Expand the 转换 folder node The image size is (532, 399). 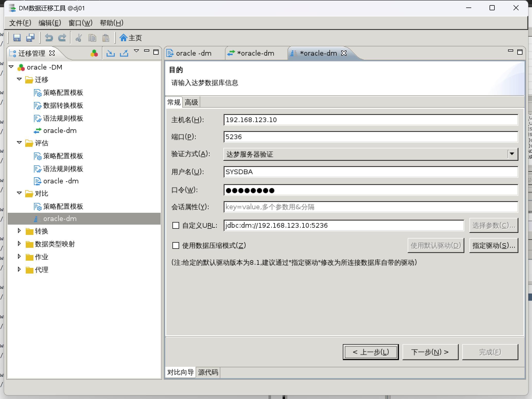[x=19, y=231]
